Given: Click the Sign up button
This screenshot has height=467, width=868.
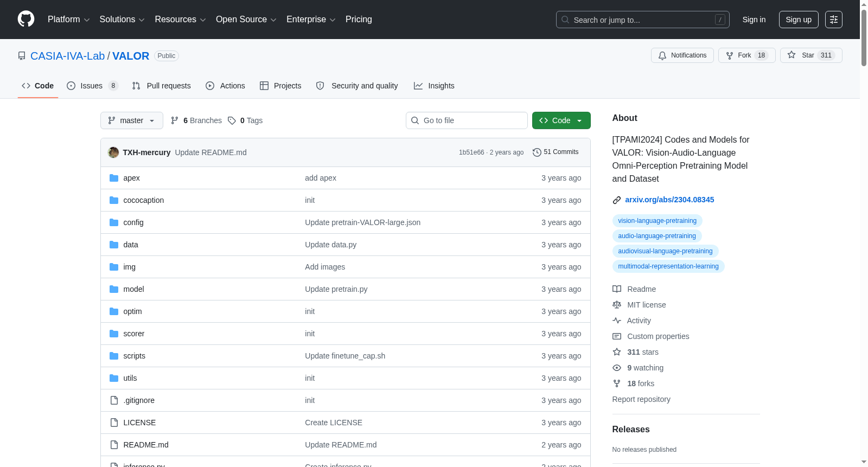Looking at the screenshot, I should (799, 20).
